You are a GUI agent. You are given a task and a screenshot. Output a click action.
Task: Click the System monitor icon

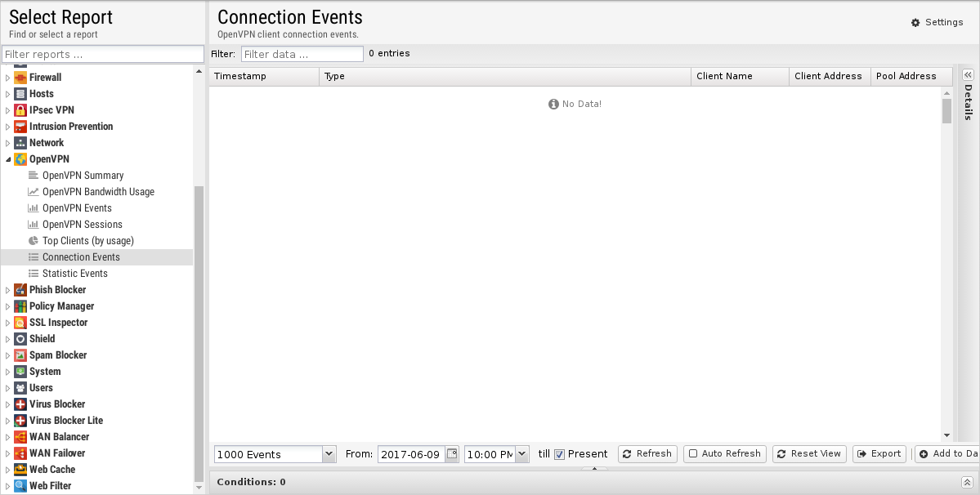pos(20,372)
